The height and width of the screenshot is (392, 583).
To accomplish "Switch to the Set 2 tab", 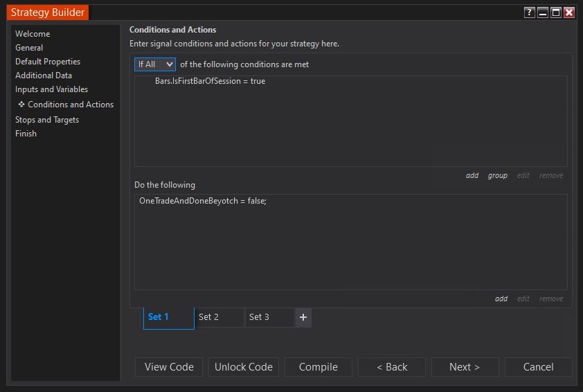I will pos(219,317).
